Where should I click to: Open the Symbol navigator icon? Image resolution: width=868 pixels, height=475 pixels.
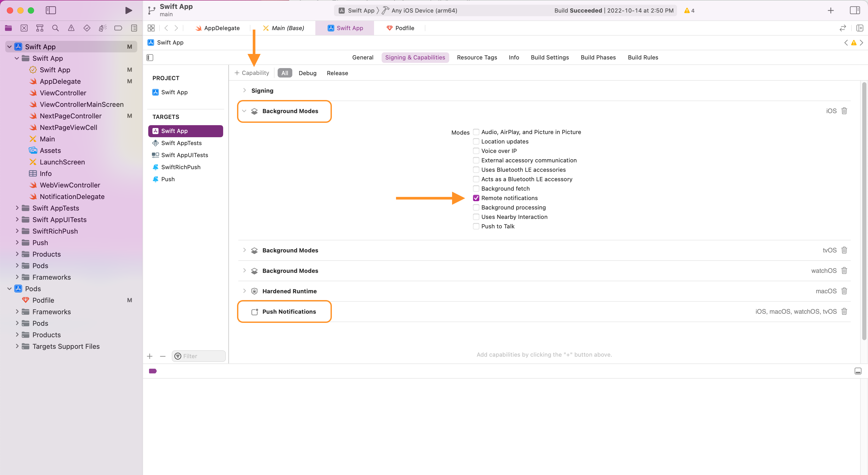pyautogui.click(x=40, y=28)
